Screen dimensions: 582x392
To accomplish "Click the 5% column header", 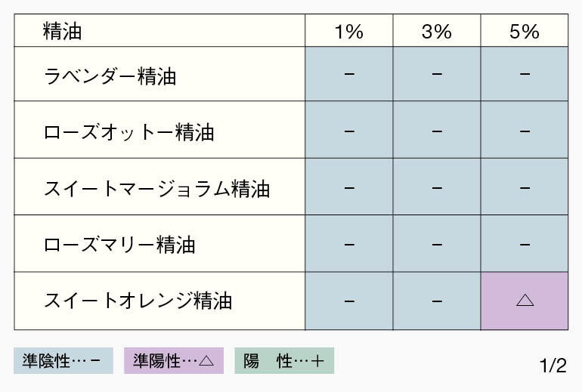I will click(525, 31).
